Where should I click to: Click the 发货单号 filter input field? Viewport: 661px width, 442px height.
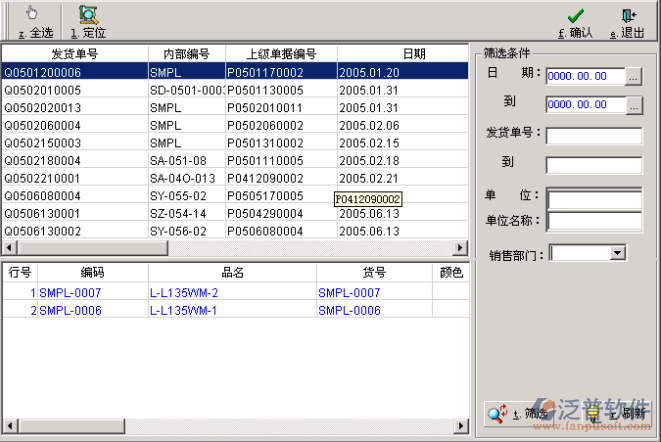pyautogui.click(x=593, y=135)
